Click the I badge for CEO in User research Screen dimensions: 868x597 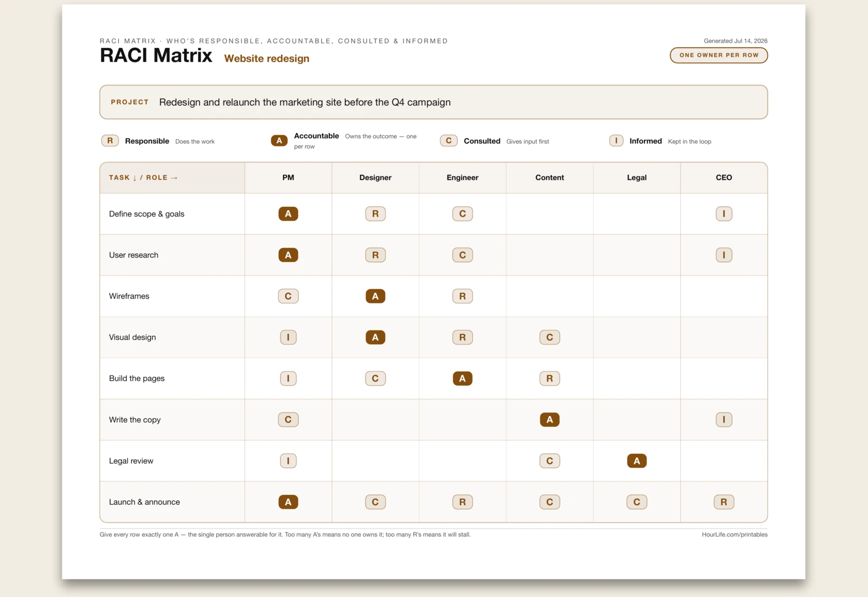(x=724, y=255)
